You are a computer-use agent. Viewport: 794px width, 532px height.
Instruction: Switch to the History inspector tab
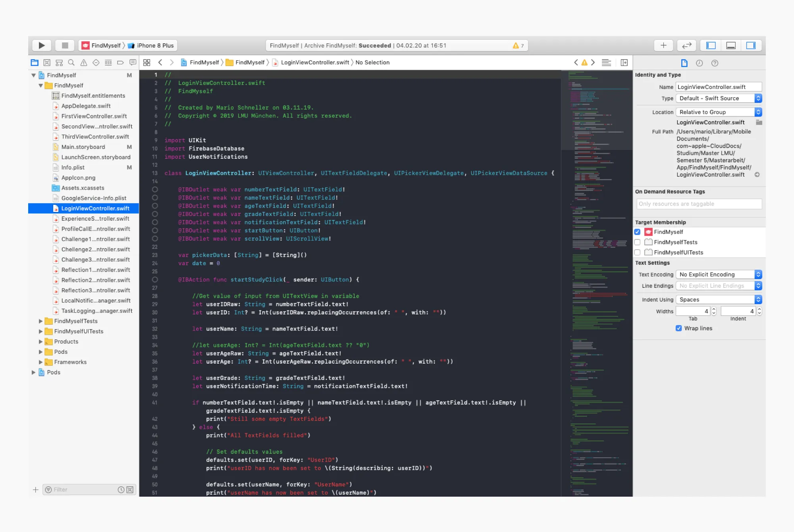pyautogui.click(x=700, y=63)
